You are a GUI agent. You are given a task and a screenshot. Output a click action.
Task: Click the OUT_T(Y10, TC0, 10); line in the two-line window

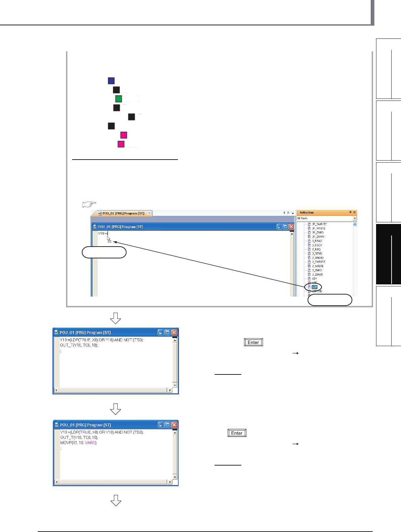tap(79, 345)
